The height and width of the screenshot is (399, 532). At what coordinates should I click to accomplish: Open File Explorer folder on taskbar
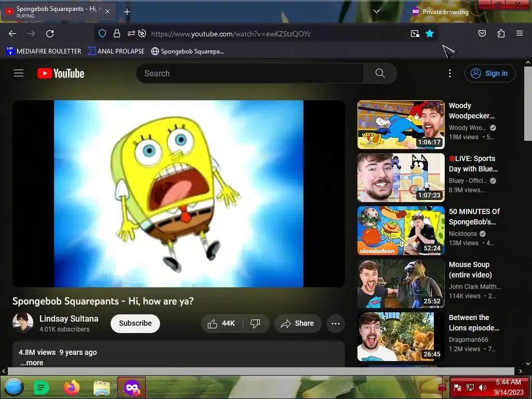[101, 388]
